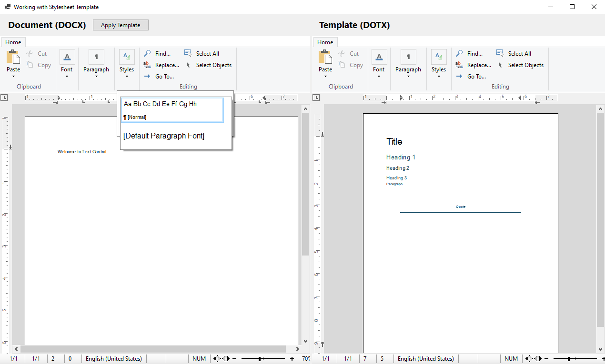605x364 pixels.
Task: Open Styles dropdown in Document ribbon
Action: [127, 64]
